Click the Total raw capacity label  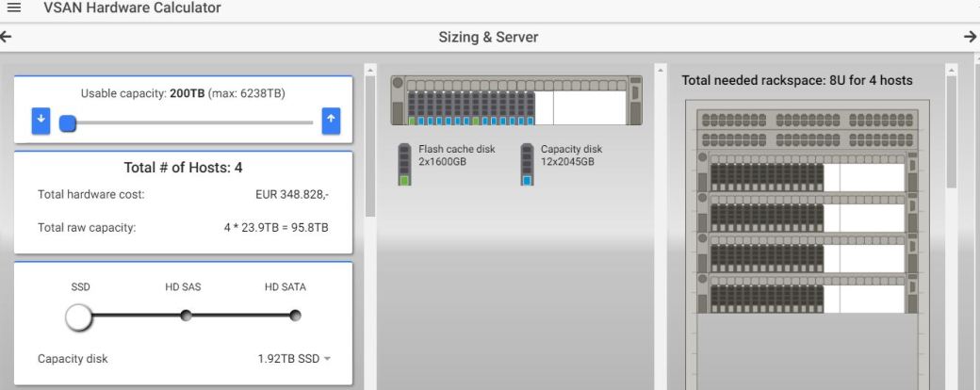coord(87,228)
